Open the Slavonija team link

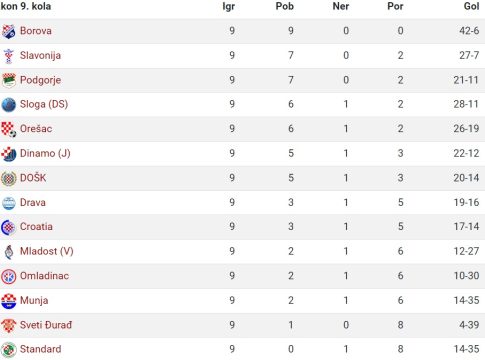40,55
